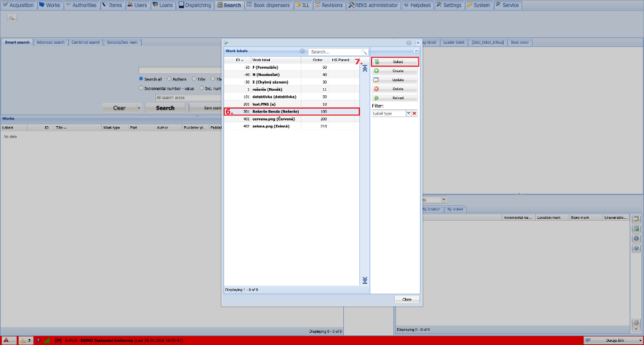
Task: Open the ILL module tab
Action: click(302, 5)
